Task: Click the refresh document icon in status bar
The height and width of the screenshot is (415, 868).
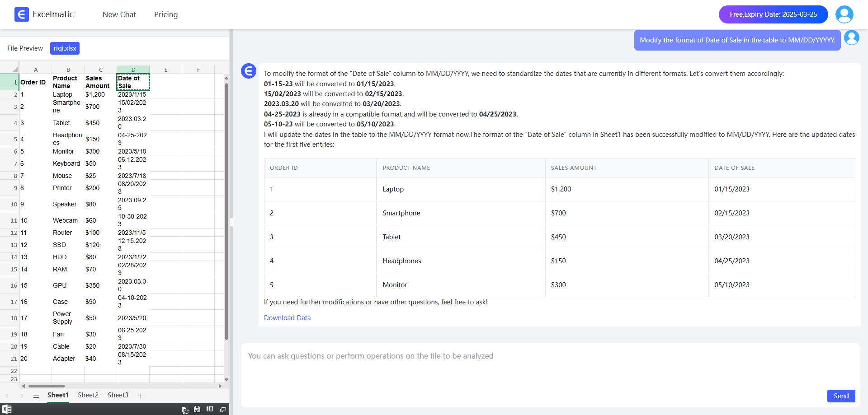Action: coord(185,410)
